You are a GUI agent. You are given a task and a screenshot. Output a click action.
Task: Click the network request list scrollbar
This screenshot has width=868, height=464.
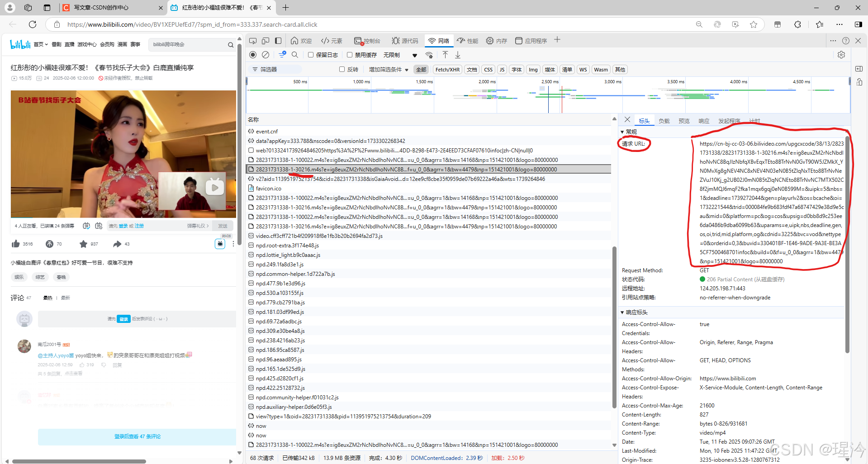pos(614,327)
